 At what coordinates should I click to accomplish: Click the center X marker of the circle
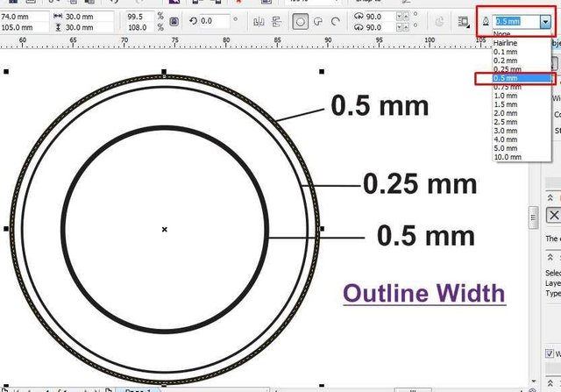pyautogui.click(x=165, y=229)
